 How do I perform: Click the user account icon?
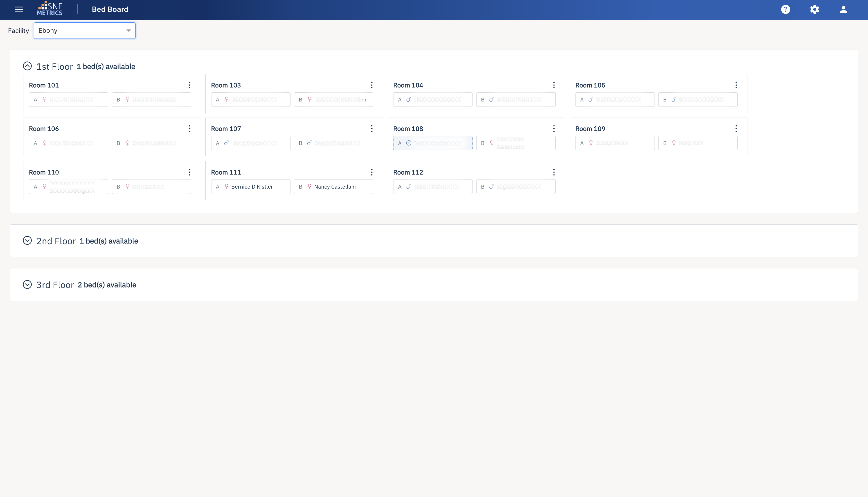coord(843,9)
